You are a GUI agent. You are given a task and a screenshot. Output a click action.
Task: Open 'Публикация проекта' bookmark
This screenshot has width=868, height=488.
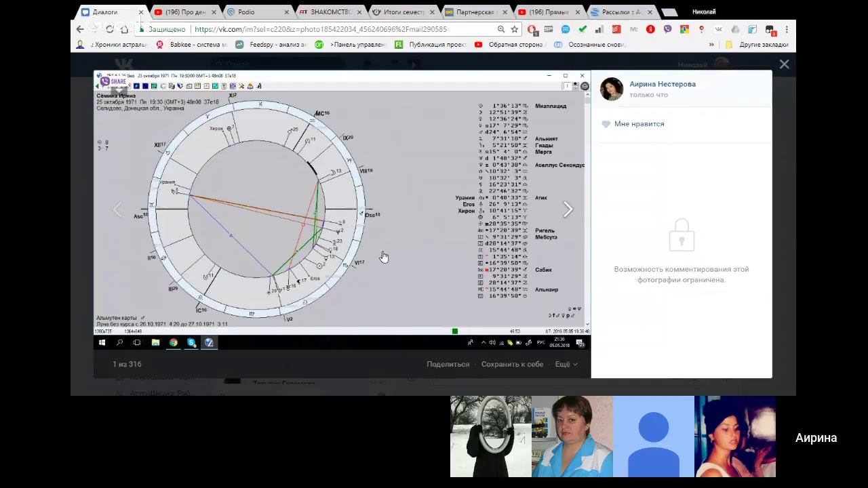point(431,45)
